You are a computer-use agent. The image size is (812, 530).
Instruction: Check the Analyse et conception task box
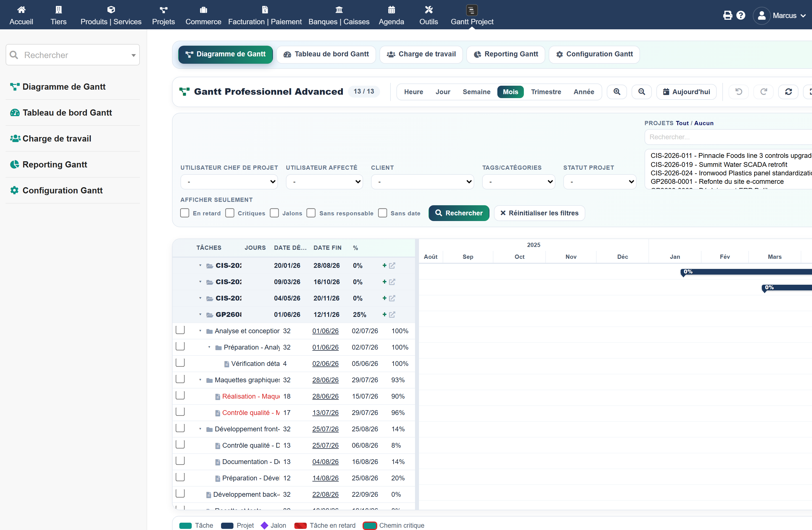(180, 330)
